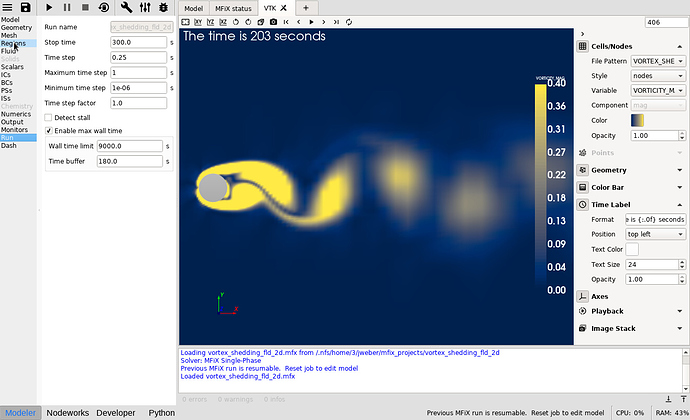Viewport: 690px width, 420px height.
Task: Click the Reset job icon
Action: [104, 8]
